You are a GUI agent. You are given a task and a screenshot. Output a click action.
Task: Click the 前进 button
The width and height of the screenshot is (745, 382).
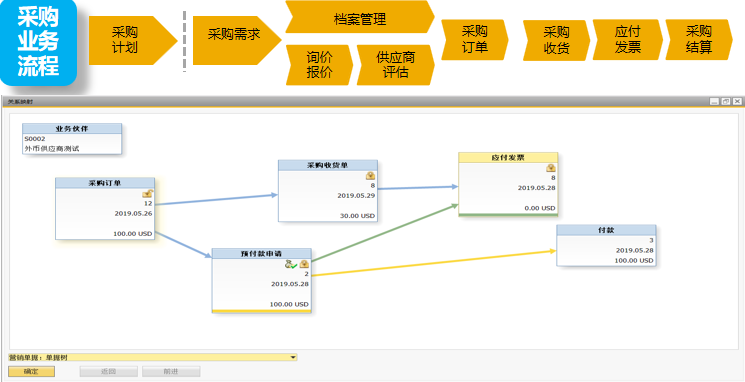[x=171, y=372]
